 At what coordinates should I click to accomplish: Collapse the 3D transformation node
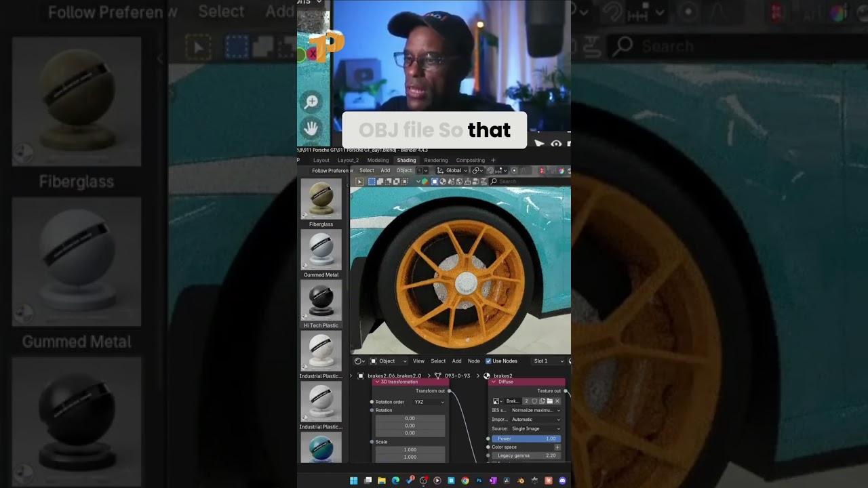click(x=377, y=382)
